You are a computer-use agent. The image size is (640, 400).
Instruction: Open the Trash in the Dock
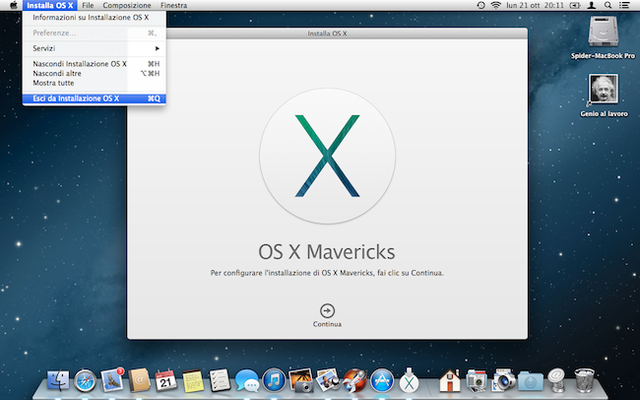[584, 380]
